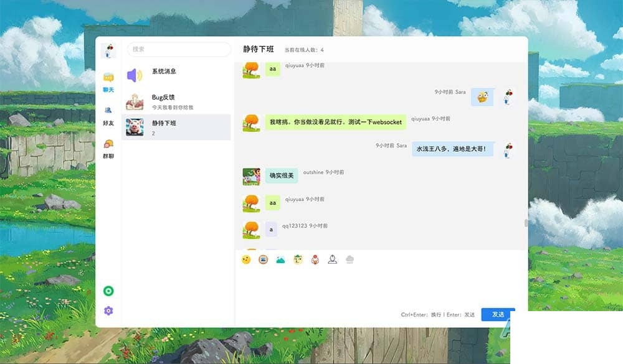
Task: Click your profile avatar at sidebar top
Action: point(108,51)
